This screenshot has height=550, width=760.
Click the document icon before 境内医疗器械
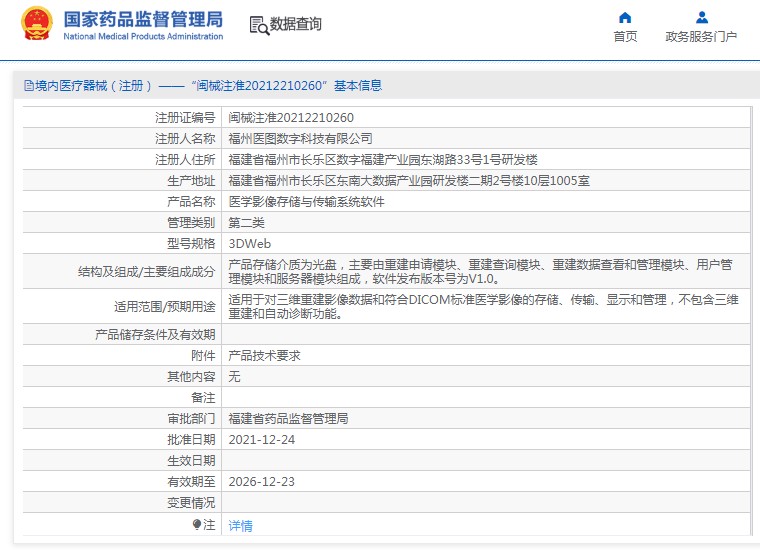pos(29,86)
